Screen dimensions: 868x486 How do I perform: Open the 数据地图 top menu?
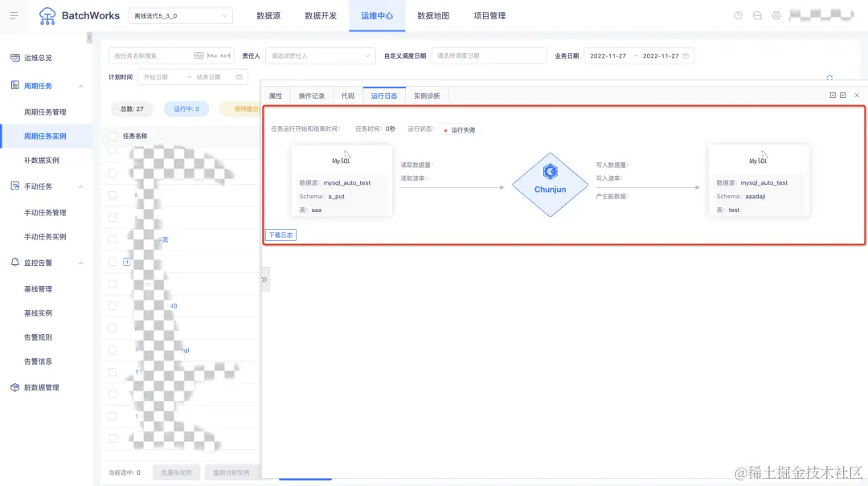(433, 15)
